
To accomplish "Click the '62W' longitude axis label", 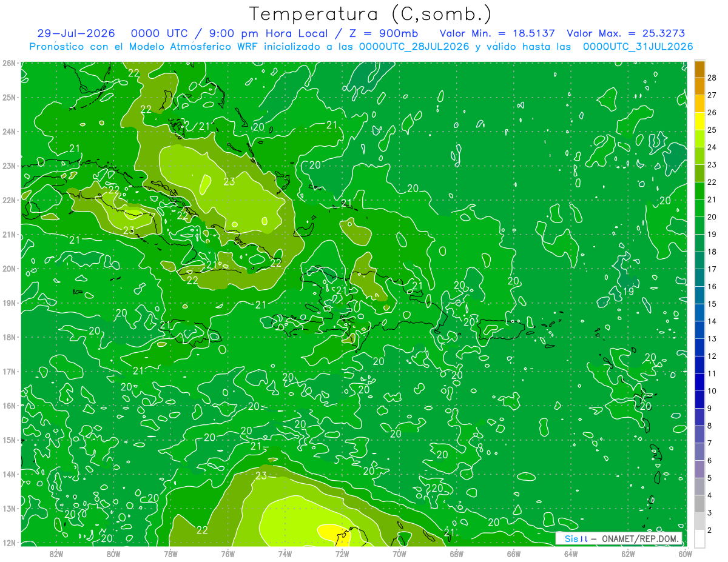I will click(x=628, y=553).
